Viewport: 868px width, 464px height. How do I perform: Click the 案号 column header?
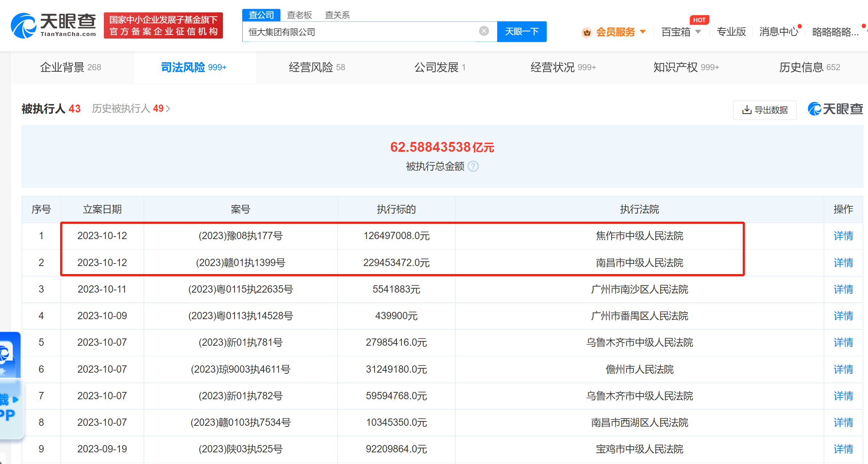240,209
